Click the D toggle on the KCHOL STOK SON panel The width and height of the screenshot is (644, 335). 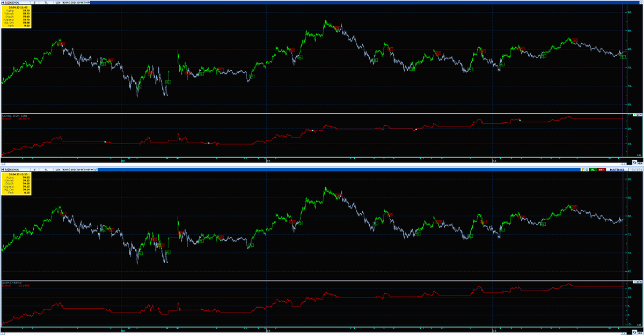click(638, 115)
